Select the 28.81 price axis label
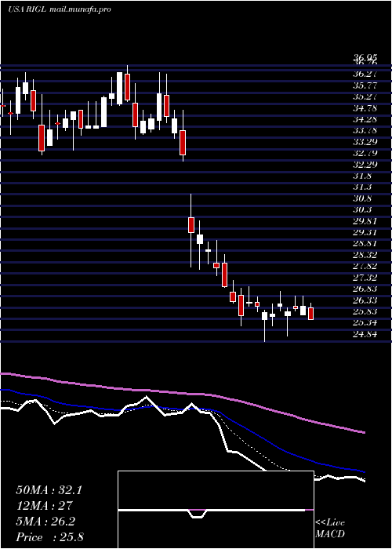 coord(365,244)
